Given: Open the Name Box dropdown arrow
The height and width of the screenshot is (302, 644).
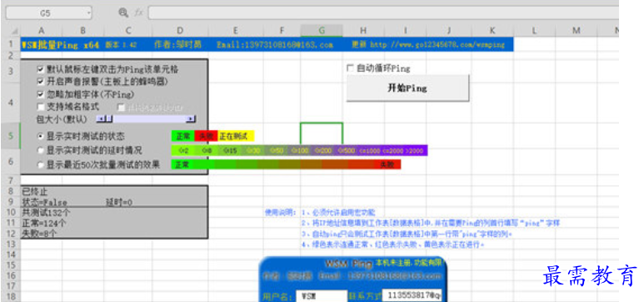Looking at the screenshot, I should (88, 13).
